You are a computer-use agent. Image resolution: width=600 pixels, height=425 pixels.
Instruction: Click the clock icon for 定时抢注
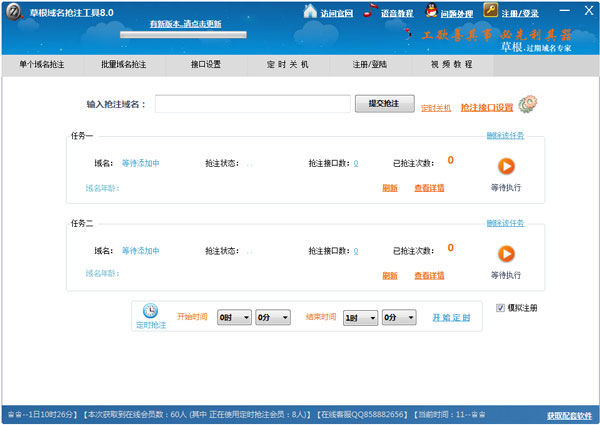(150, 311)
